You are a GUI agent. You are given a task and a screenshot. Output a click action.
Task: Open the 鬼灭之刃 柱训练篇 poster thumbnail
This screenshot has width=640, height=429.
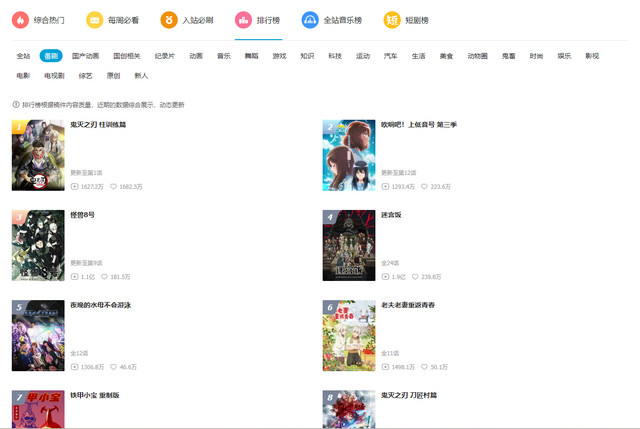[38, 155]
